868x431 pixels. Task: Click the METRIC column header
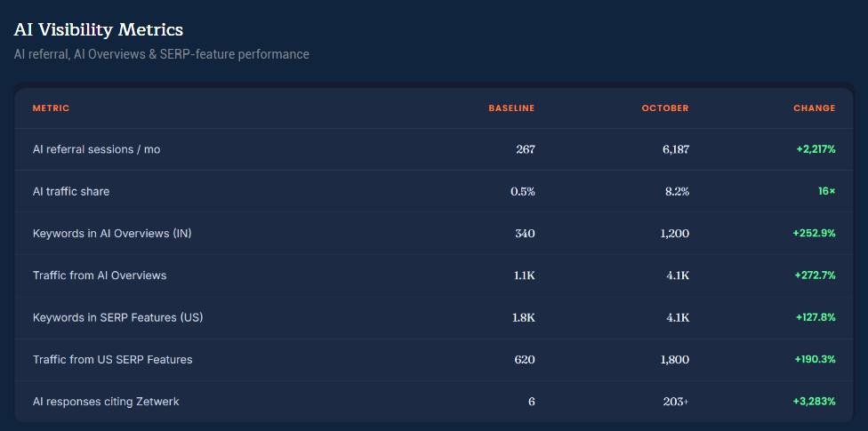(51, 108)
